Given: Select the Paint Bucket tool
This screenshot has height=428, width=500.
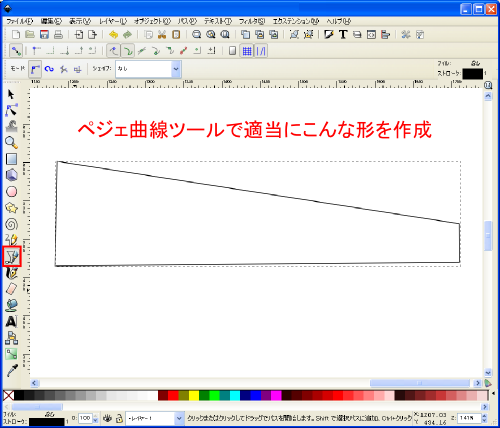Looking at the screenshot, I should pyautogui.click(x=11, y=305).
